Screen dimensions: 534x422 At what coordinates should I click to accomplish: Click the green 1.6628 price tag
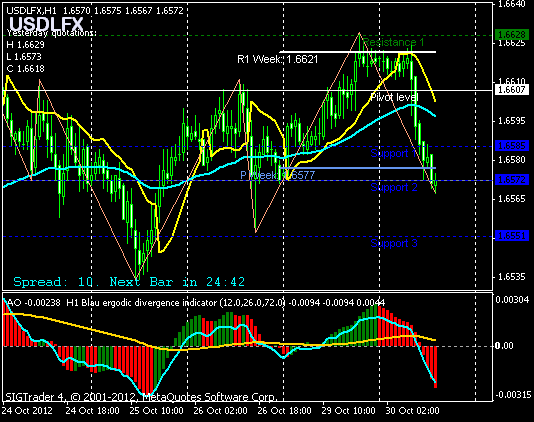(x=512, y=35)
